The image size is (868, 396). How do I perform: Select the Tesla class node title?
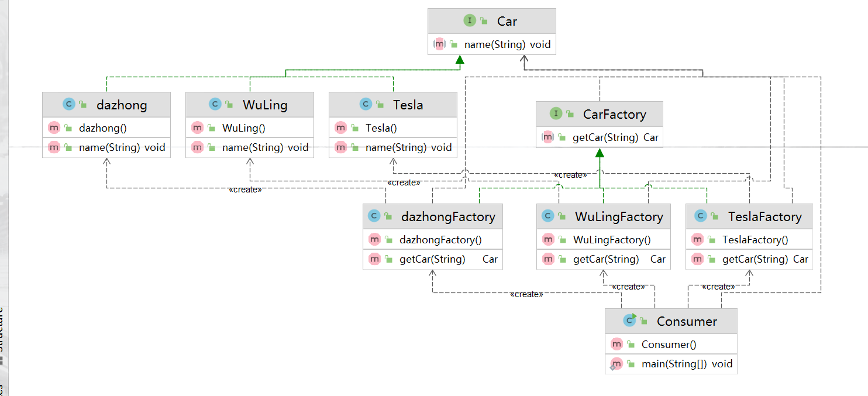408,105
